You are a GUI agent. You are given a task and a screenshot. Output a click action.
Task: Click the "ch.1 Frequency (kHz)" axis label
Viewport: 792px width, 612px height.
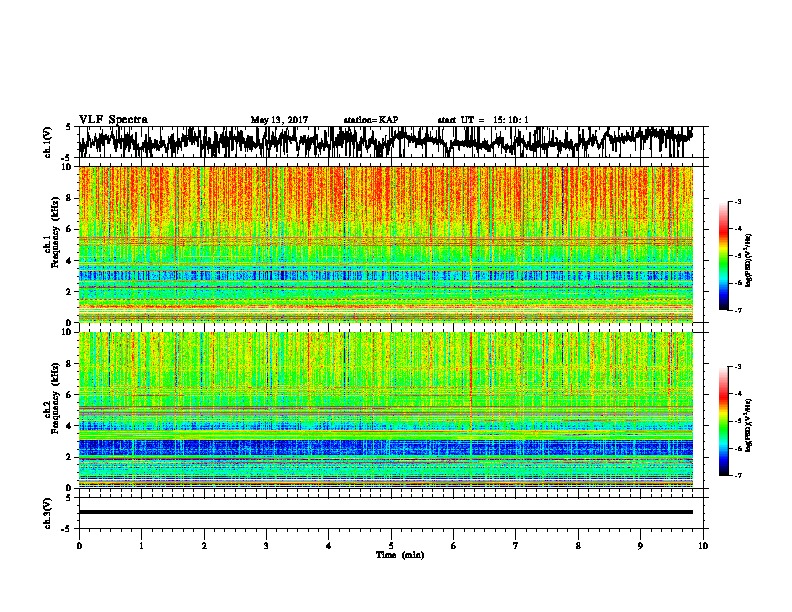(52, 233)
